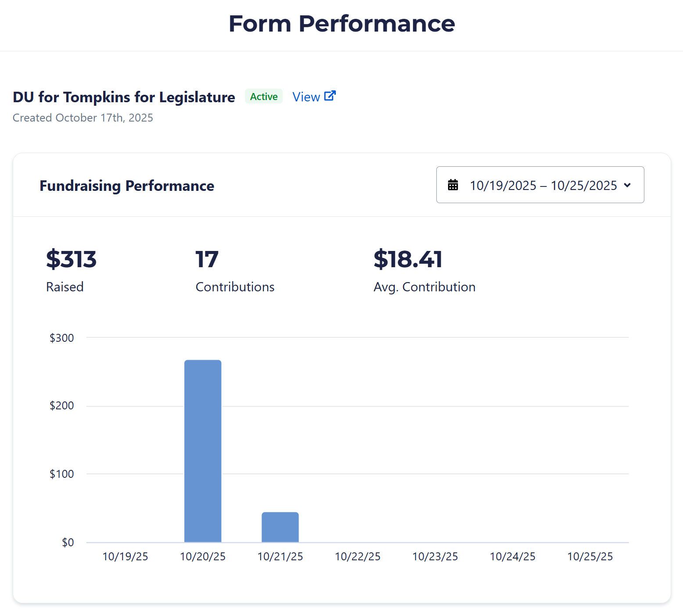Click the Created October 17th, 2025 text
The width and height of the screenshot is (683, 616).
click(83, 118)
